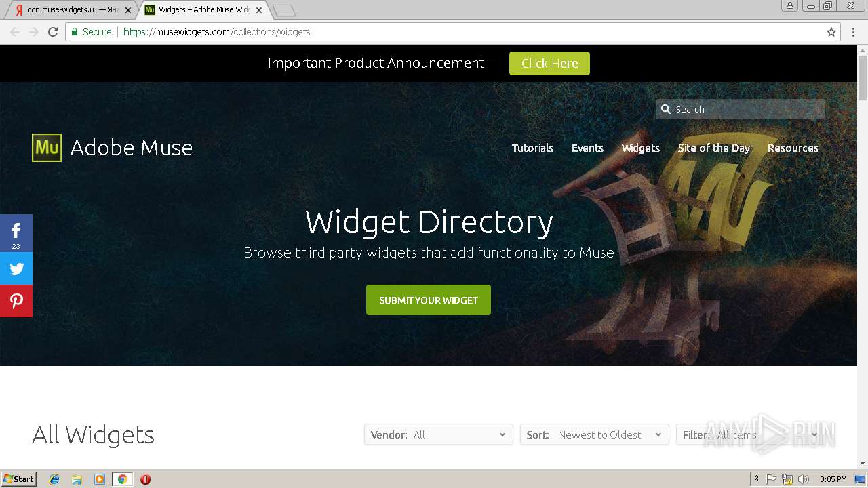Open media player from taskbar
The width and height of the screenshot is (868, 488).
click(100, 479)
